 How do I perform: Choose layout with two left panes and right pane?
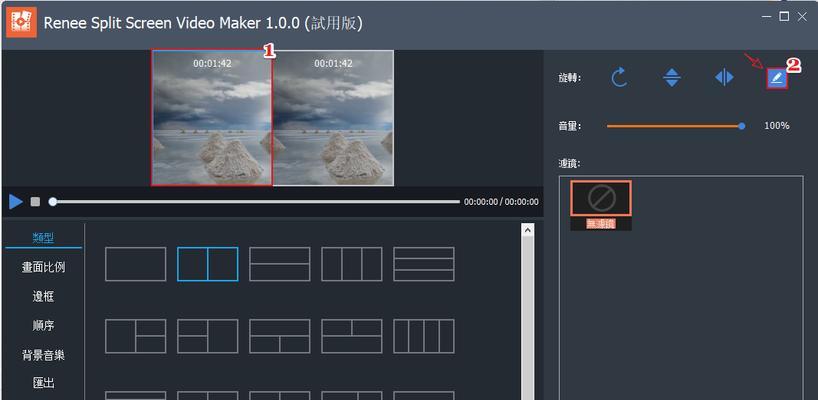[x=208, y=336]
